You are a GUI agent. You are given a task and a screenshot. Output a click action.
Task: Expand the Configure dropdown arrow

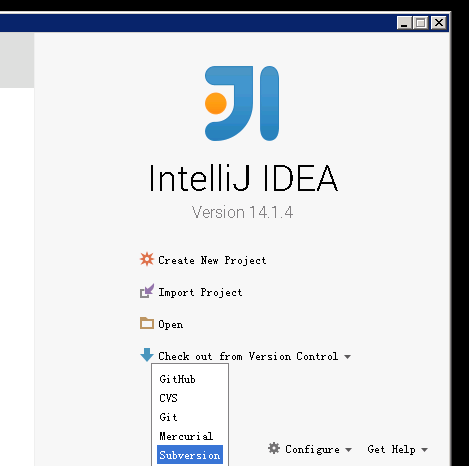348,450
